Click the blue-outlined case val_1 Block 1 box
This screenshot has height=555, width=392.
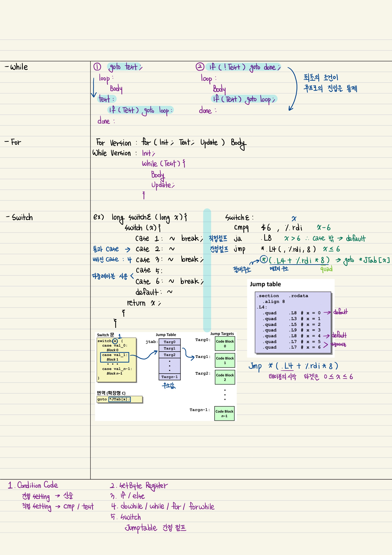[x=114, y=357]
